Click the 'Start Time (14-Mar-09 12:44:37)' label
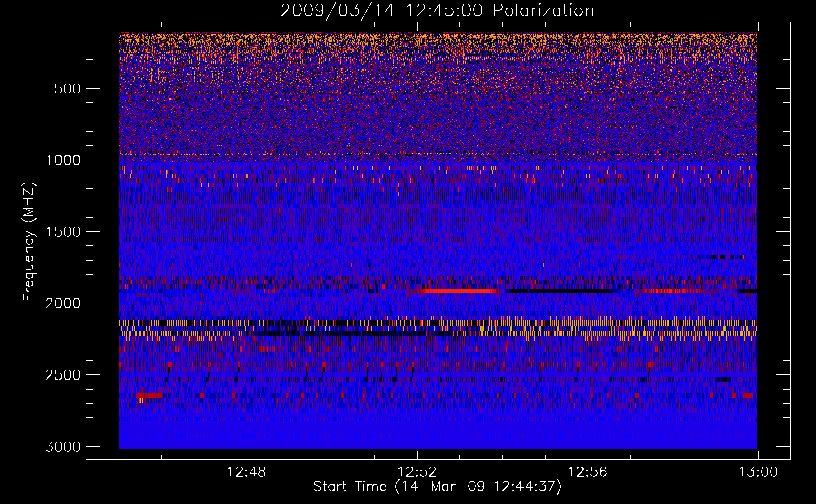816x504 pixels. tap(437, 487)
